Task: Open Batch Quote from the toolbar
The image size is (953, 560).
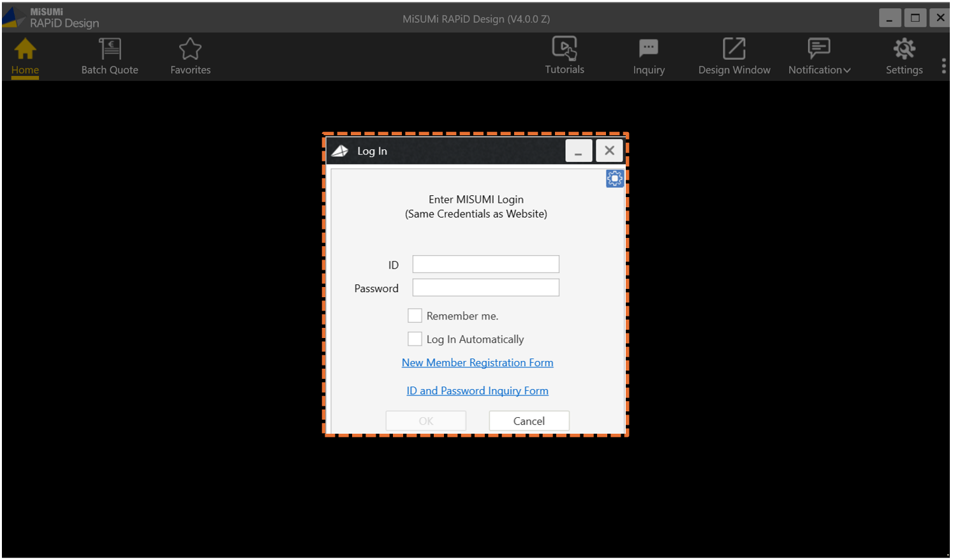Action: 110,50
